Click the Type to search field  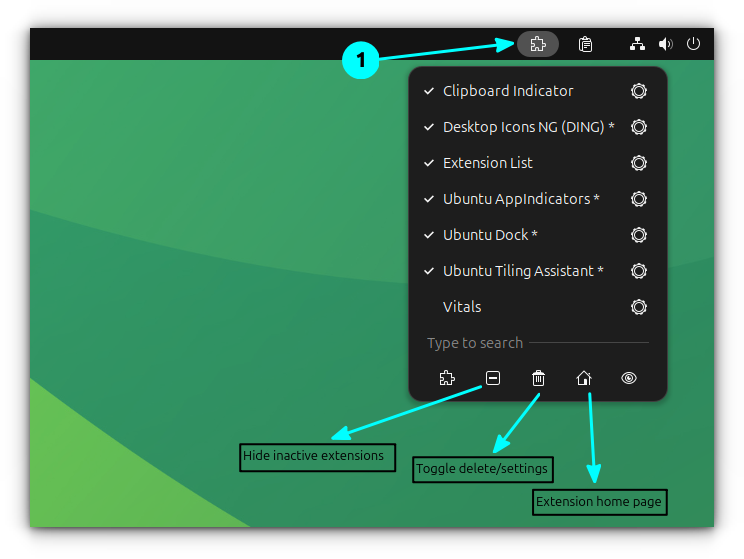click(x=538, y=343)
